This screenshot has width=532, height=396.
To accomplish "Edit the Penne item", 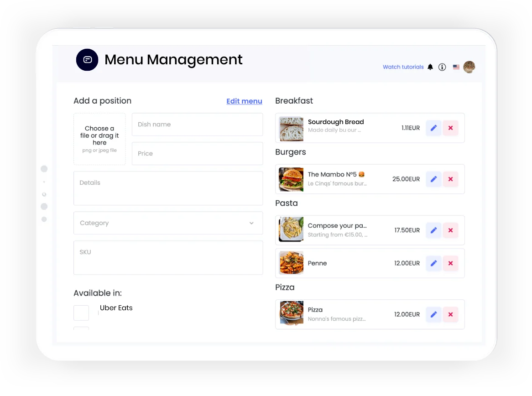I will 433,263.
